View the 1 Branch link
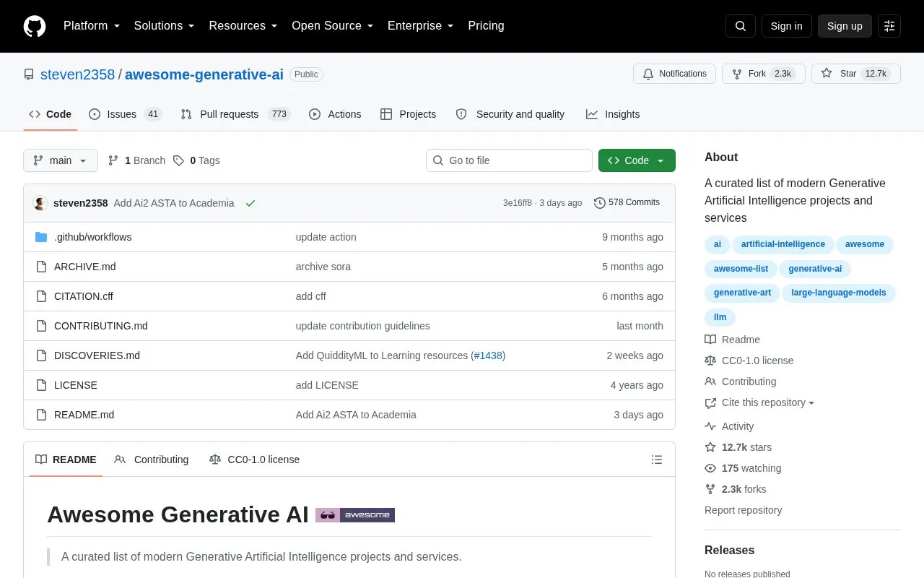The image size is (924, 578). (136, 160)
